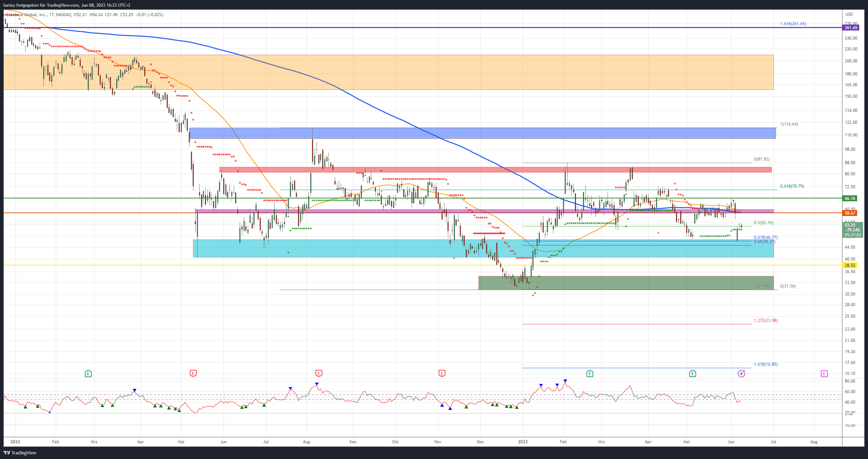
Task: Select the yellow 38.52 price label
Action: tap(850, 265)
